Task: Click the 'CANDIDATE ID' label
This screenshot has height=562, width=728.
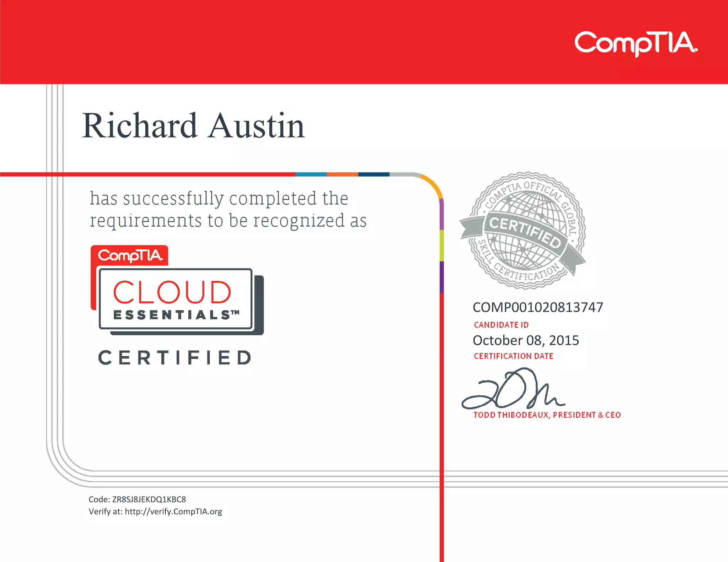Action: pos(501,325)
